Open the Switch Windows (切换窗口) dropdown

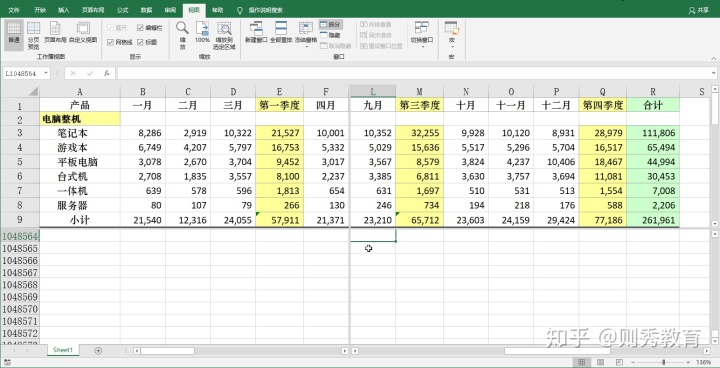422,35
